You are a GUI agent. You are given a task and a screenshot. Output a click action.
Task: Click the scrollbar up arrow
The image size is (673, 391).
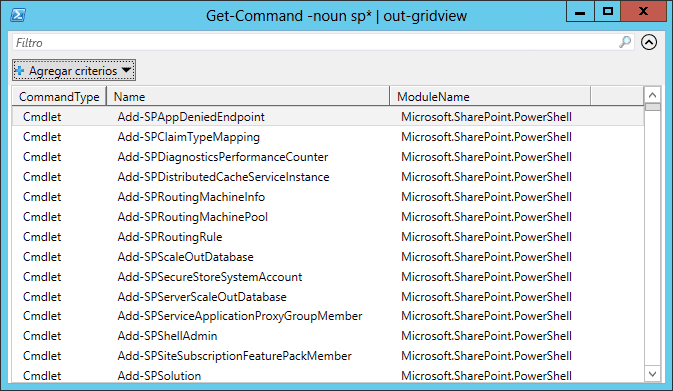point(652,95)
